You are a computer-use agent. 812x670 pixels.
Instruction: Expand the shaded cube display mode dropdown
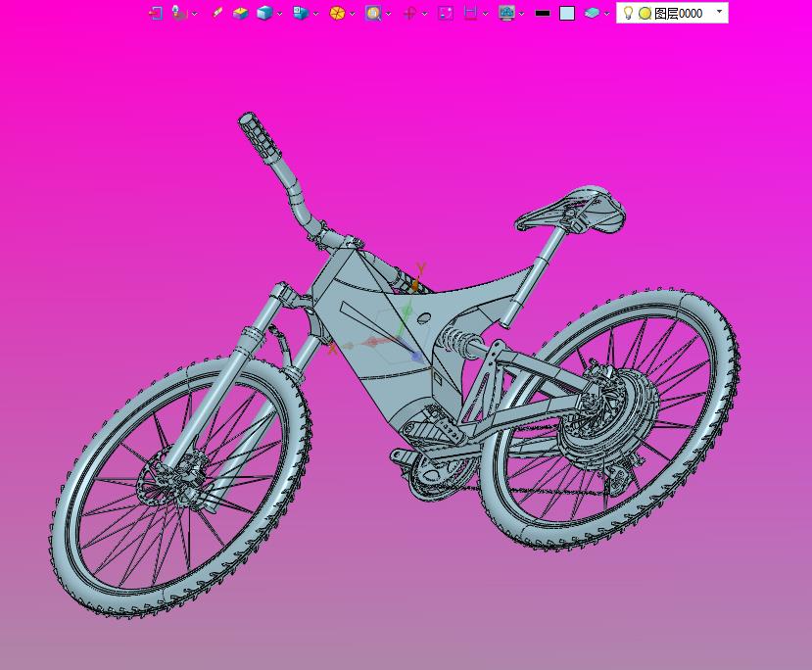[x=279, y=14]
